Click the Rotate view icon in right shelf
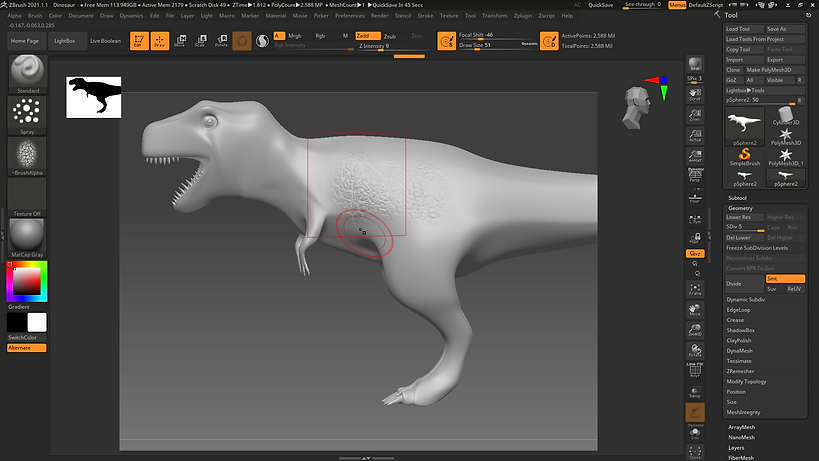Viewport: 819px width, 461px height. click(695, 351)
